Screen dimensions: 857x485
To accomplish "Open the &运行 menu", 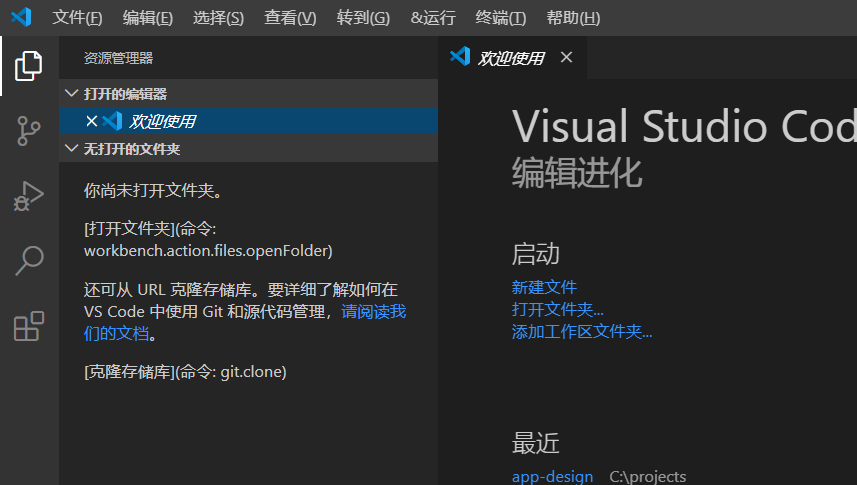I will click(x=433, y=17).
